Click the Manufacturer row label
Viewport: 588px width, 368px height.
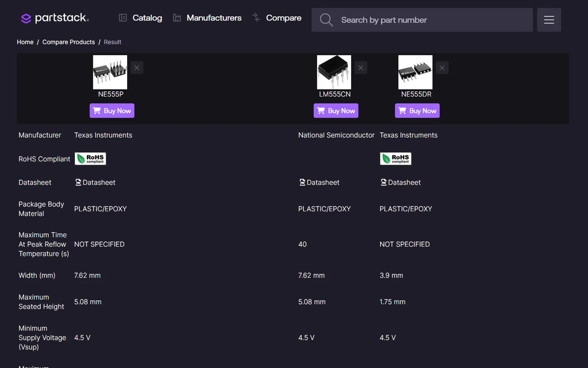(x=40, y=135)
